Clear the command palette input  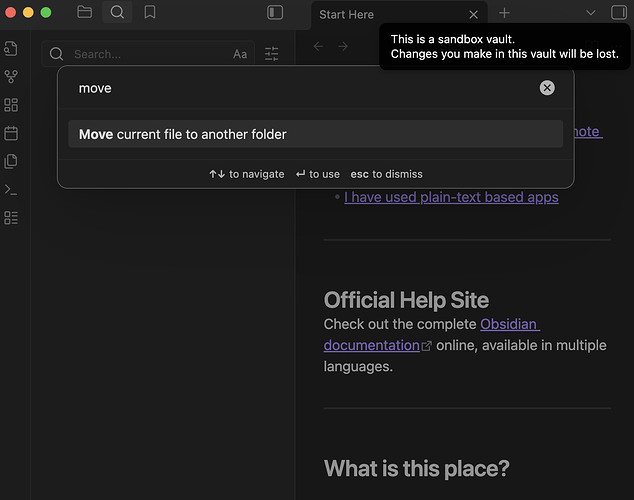tap(547, 88)
